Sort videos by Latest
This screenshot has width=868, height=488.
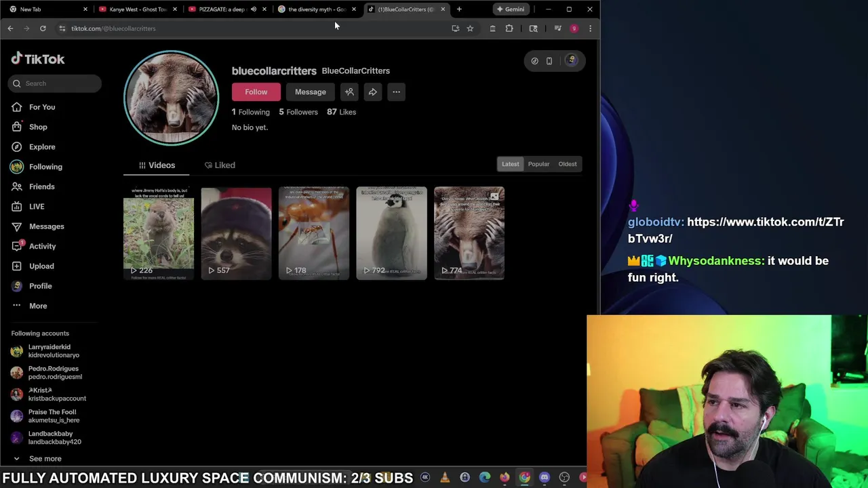510,164
